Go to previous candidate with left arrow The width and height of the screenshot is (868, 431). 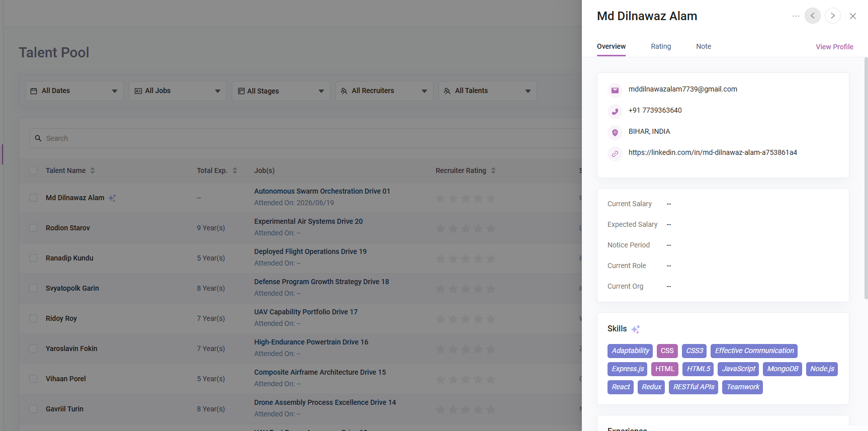coord(813,16)
